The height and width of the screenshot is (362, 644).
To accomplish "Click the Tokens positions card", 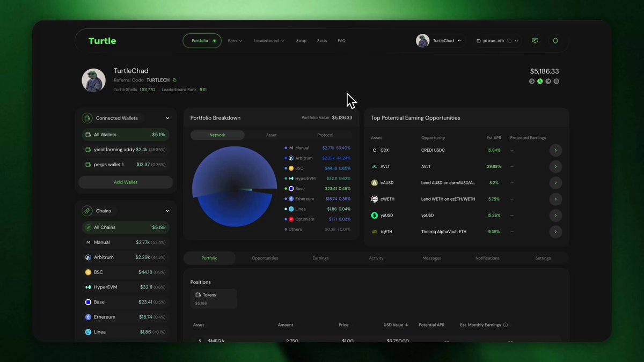I will pos(214,299).
